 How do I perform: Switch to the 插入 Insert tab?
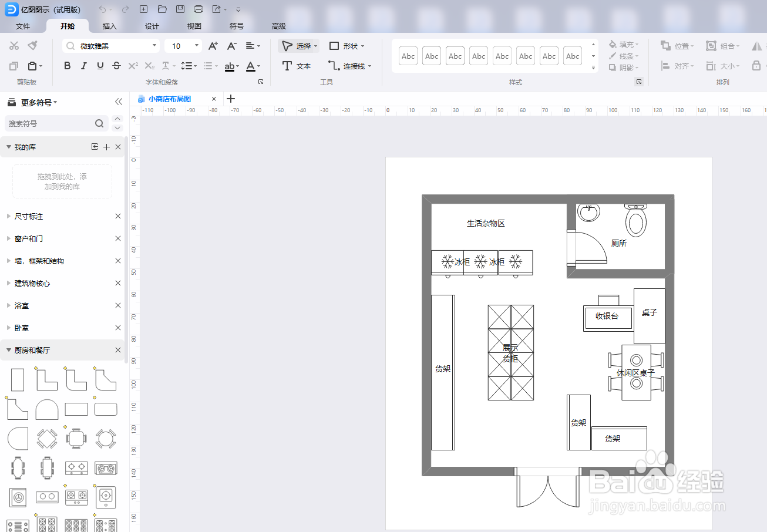(110, 26)
